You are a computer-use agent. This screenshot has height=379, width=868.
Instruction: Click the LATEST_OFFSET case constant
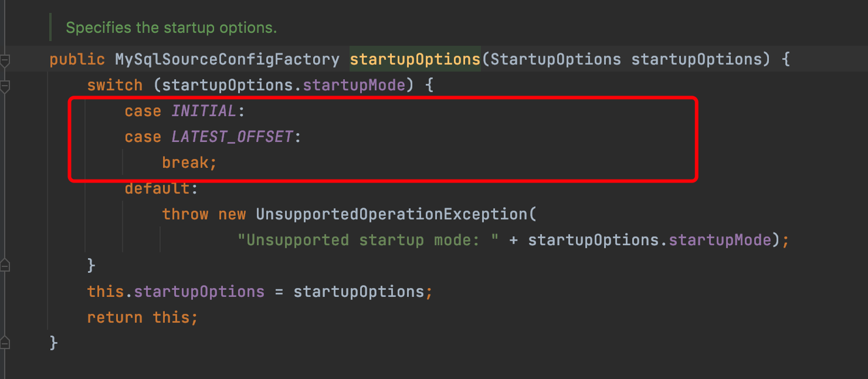click(232, 137)
